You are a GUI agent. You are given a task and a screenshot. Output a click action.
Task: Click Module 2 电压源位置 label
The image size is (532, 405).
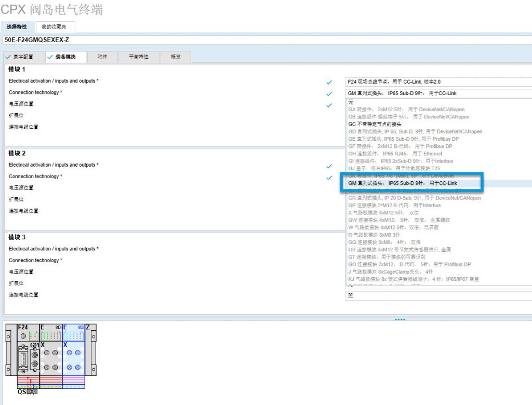pos(21,188)
